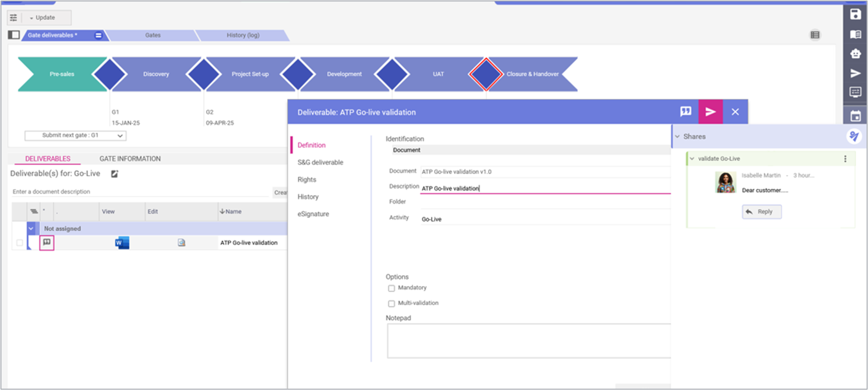
Task: Open the calendar icon in right sidebar
Action: click(x=855, y=116)
